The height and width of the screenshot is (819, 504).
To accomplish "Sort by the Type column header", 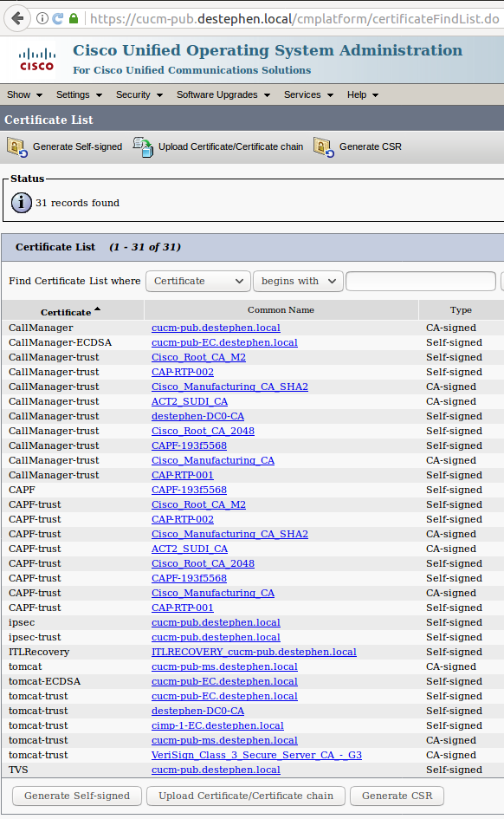I will [x=461, y=309].
